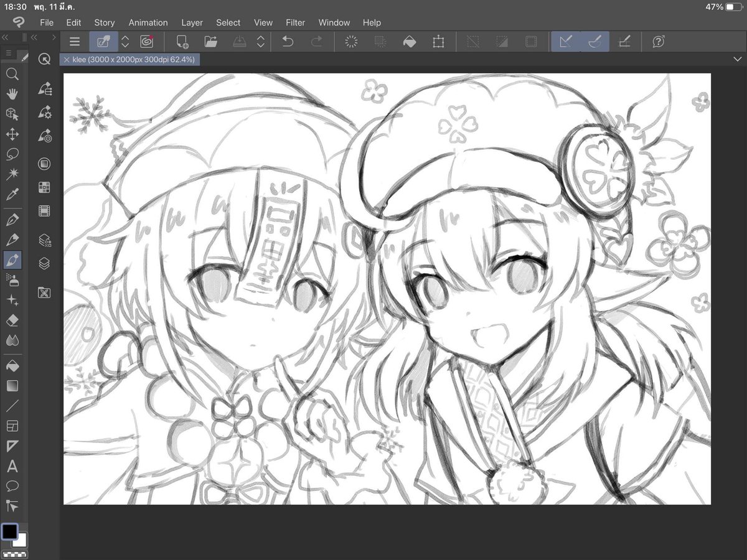Select the Auto select magic wand tool

(12, 174)
